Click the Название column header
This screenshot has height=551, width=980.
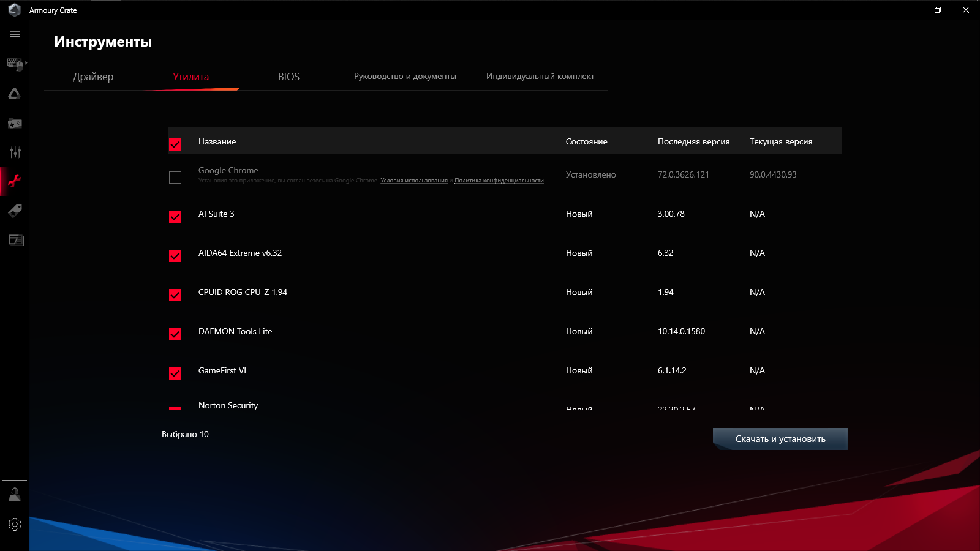click(x=217, y=141)
